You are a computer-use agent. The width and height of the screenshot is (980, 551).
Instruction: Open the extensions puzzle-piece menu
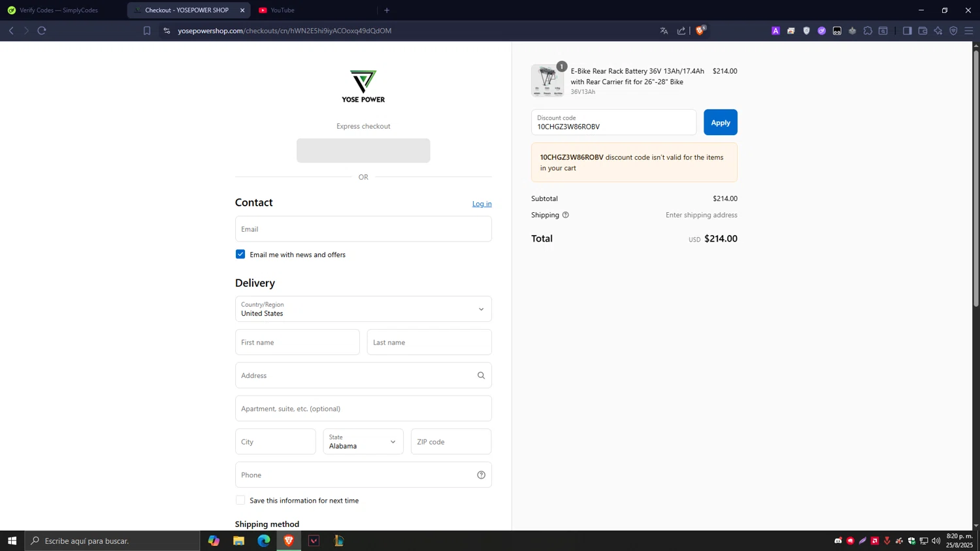click(x=868, y=31)
